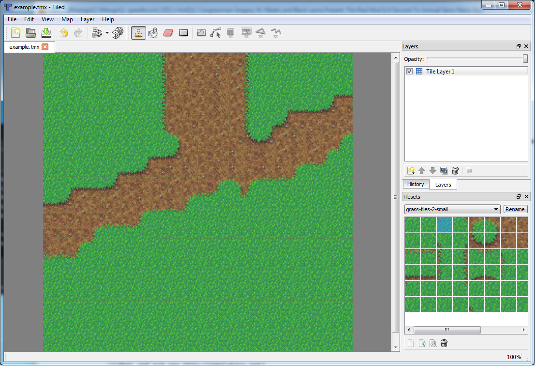Add a new layer
The image size is (536, 392).
click(x=411, y=171)
